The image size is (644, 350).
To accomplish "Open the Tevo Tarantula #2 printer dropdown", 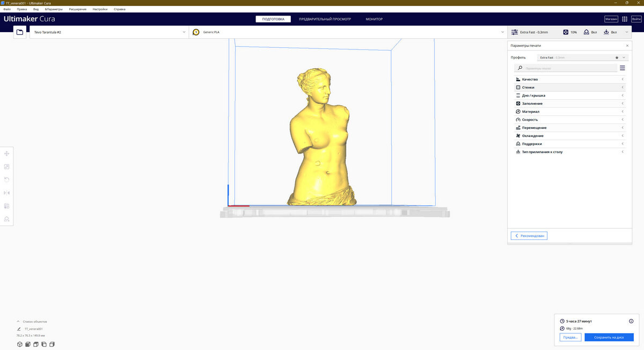I will pos(109,32).
